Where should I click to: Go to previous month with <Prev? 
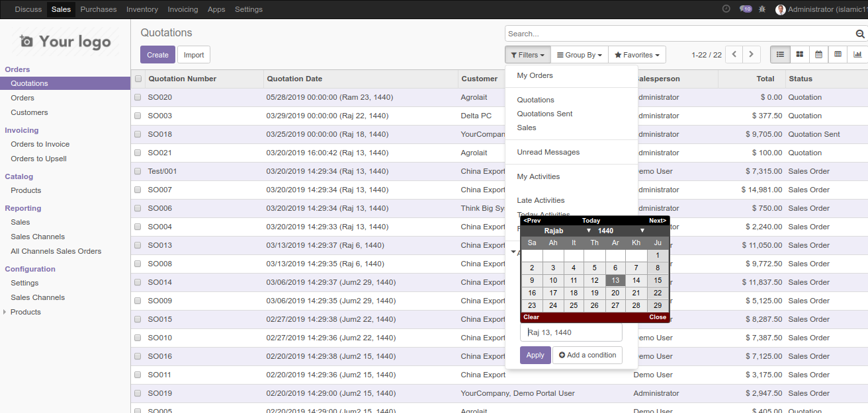coord(532,221)
